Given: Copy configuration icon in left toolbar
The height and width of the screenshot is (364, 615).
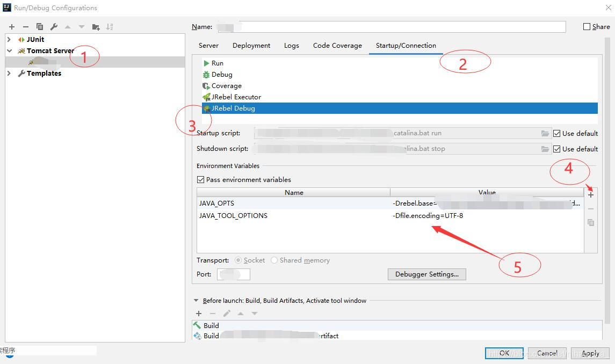Looking at the screenshot, I should (40, 27).
